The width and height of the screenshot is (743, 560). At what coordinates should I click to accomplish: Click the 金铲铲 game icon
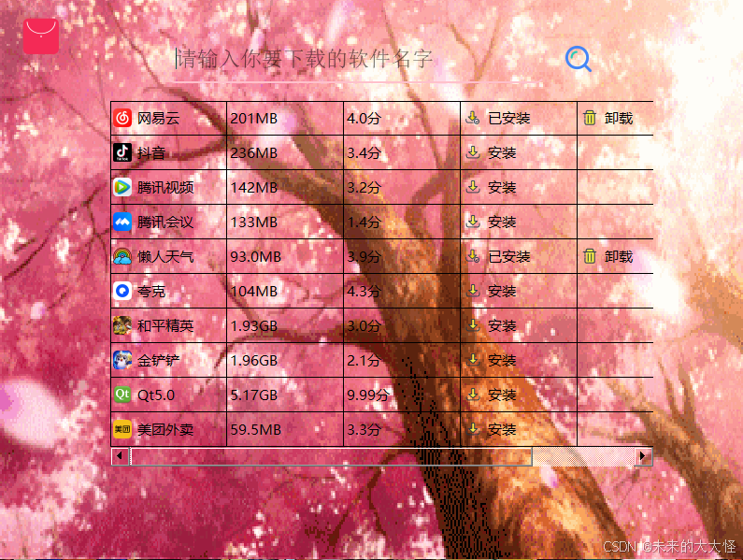coord(122,360)
